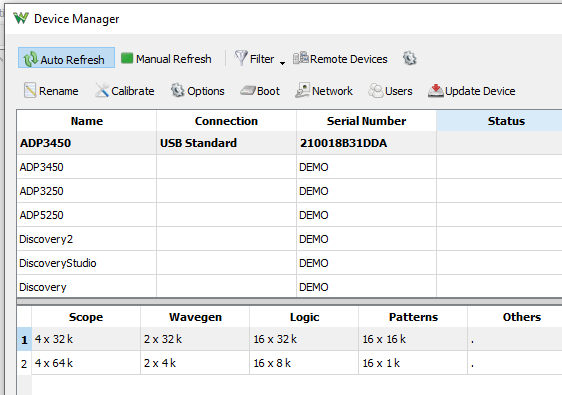Viewport: 562px width, 395px height.
Task: Click the Manual Refresh button
Action: coord(167,58)
